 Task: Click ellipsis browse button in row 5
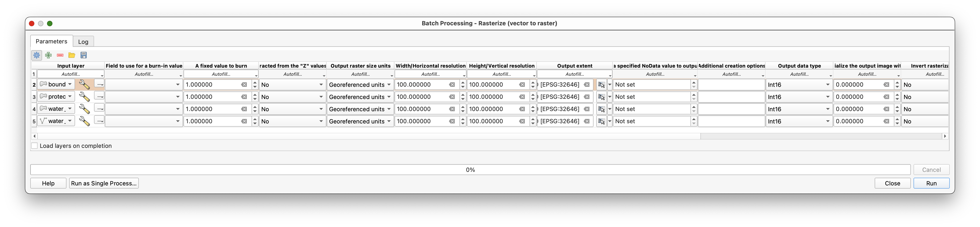coord(99,121)
